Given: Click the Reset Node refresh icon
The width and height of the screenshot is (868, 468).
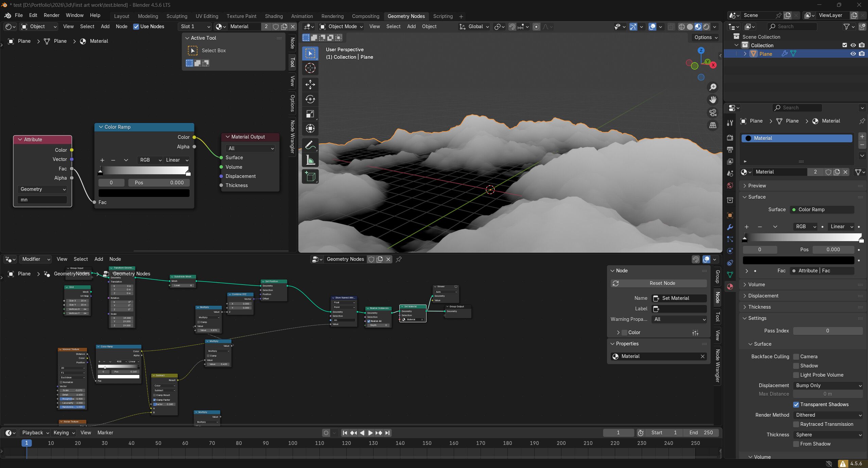Looking at the screenshot, I should (615, 283).
